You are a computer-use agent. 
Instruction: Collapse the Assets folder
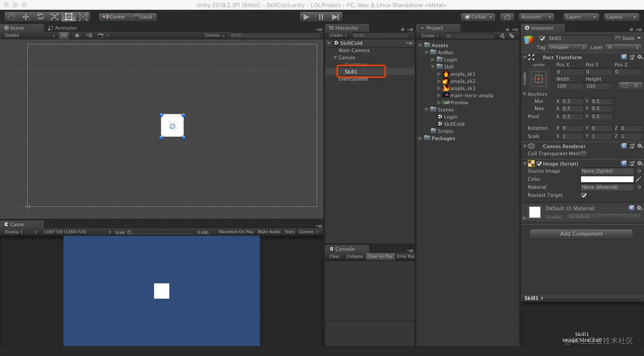click(x=420, y=46)
